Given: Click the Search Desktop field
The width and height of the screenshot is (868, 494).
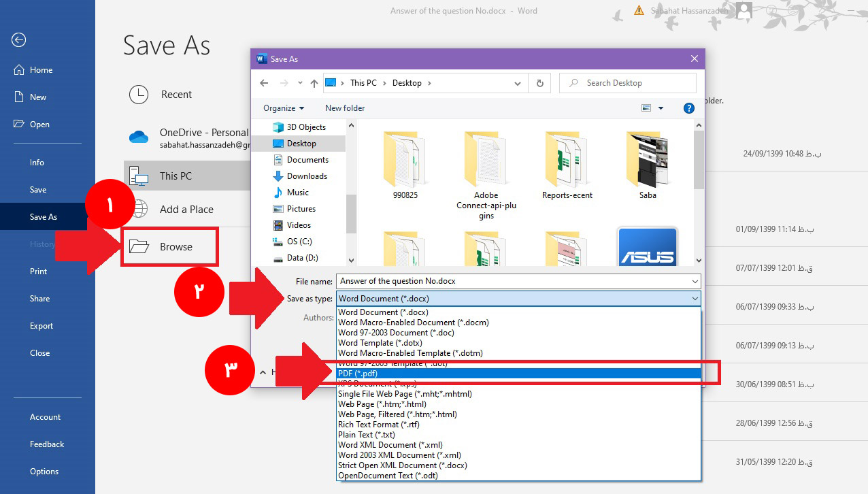Looking at the screenshot, I should (x=633, y=83).
